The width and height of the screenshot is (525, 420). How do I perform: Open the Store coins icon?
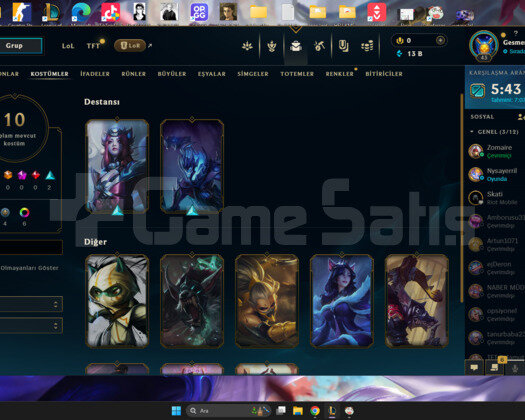click(367, 46)
